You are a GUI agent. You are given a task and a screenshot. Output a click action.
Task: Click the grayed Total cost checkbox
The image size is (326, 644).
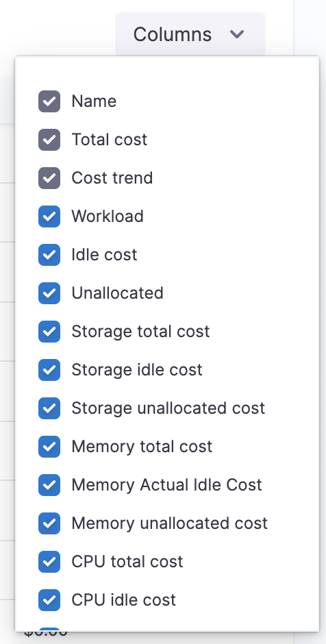(49, 140)
